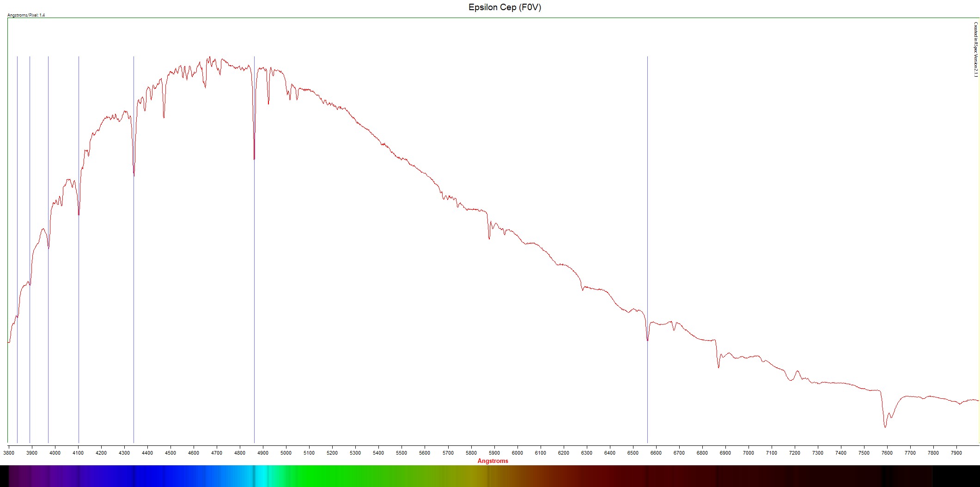Click the 3800 tick label on wavelength axis

(9, 453)
